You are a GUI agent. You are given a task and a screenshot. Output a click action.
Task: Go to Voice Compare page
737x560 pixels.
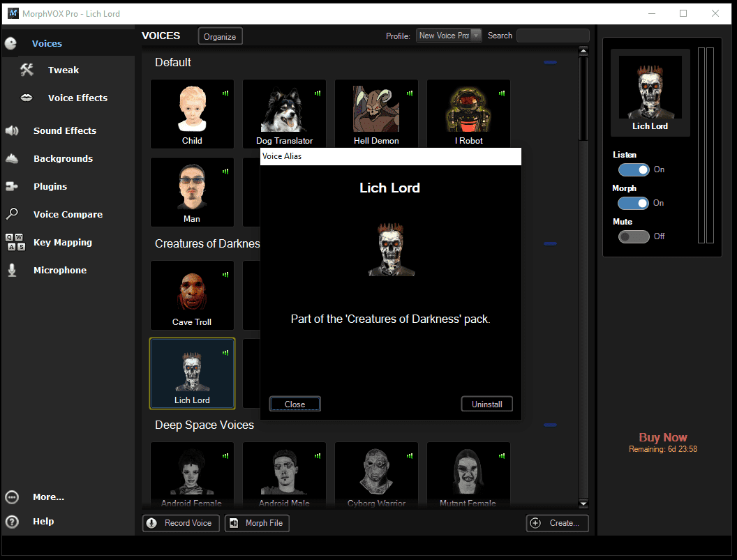(68, 214)
